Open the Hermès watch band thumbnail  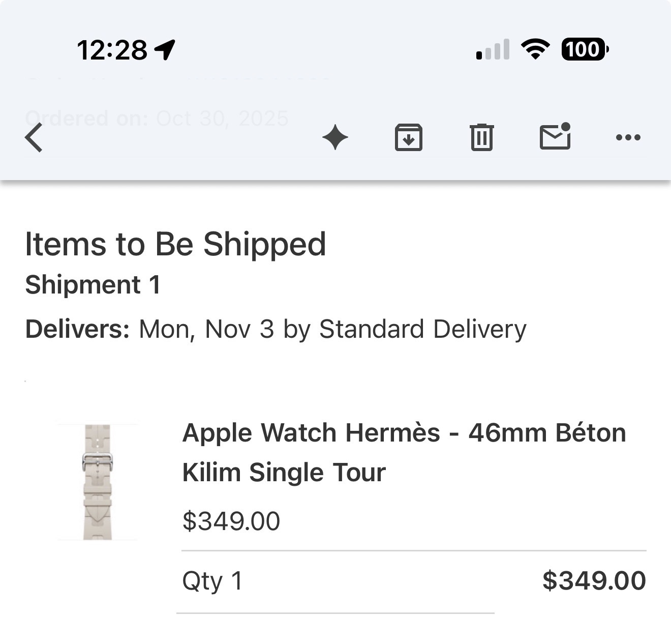pyautogui.click(x=98, y=481)
